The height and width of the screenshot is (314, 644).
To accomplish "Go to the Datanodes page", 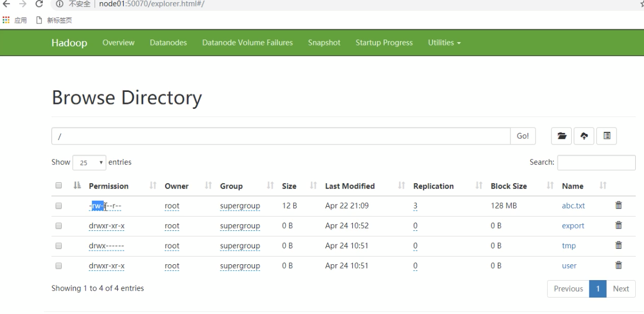I will click(169, 43).
